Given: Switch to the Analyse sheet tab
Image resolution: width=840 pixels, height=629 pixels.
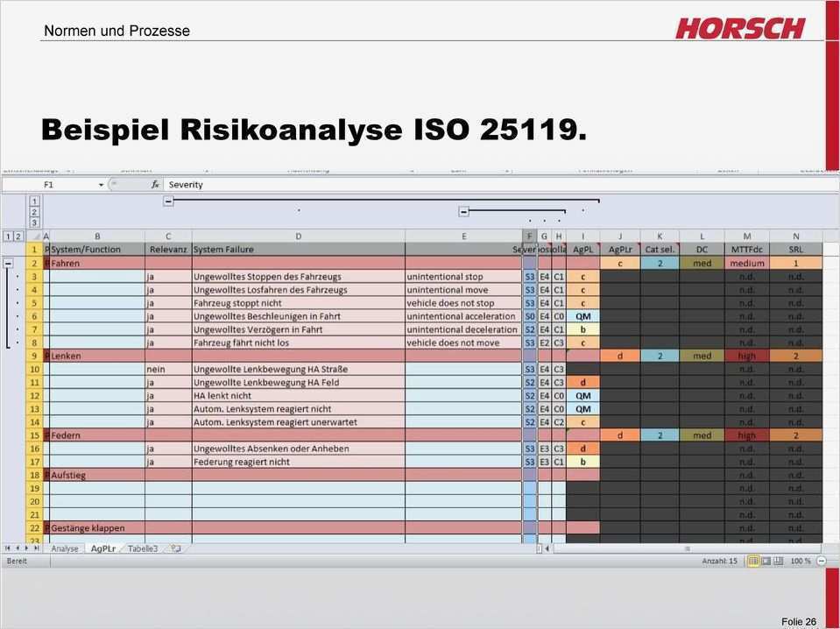Looking at the screenshot, I should (65, 548).
